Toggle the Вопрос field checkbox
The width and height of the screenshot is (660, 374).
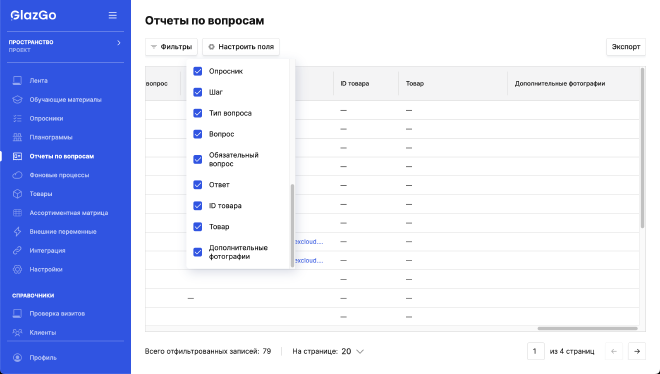click(x=197, y=134)
